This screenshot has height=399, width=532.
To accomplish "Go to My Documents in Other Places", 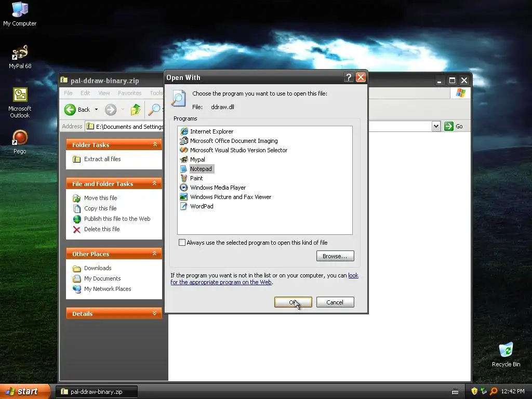I will [102, 278].
